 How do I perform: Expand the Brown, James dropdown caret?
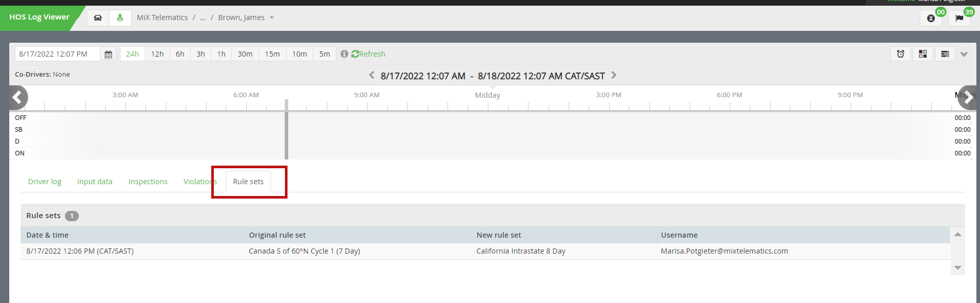pos(272,18)
